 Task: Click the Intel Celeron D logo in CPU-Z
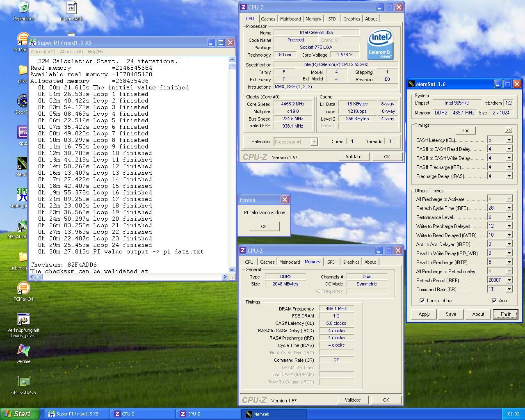tap(380, 44)
